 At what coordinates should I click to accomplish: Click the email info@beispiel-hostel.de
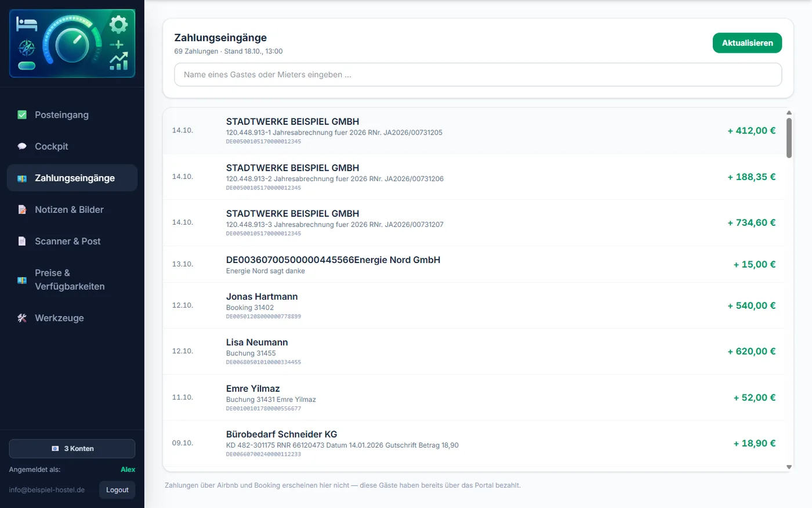pos(47,490)
